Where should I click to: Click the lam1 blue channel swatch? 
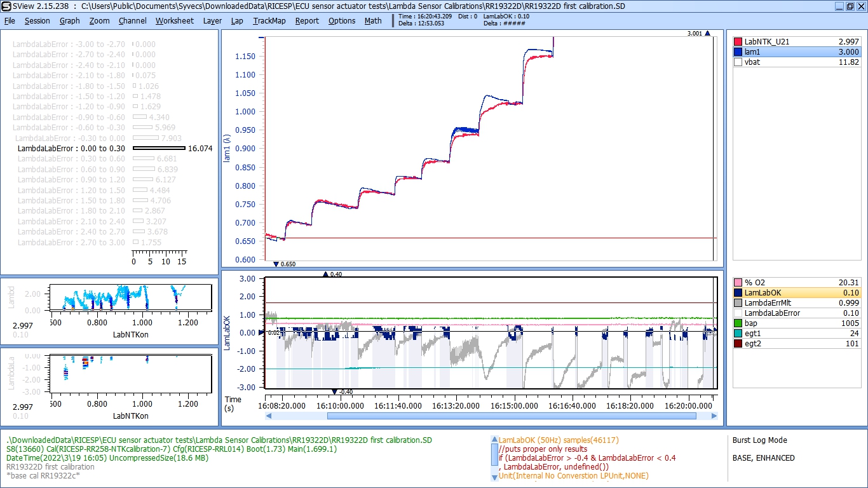click(738, 52)
